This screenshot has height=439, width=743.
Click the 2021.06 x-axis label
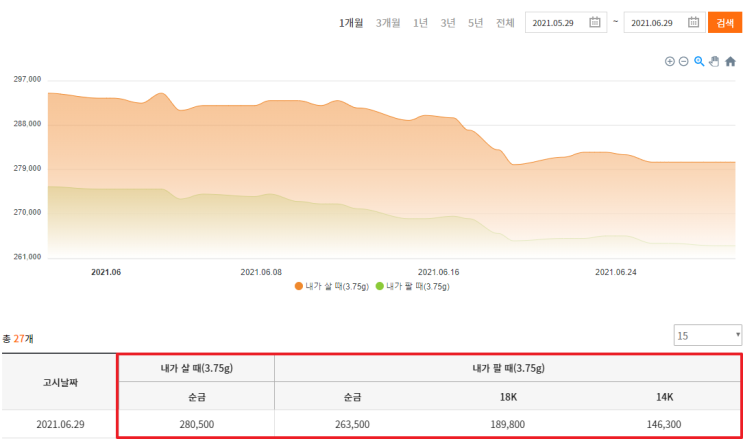[106, 272]
